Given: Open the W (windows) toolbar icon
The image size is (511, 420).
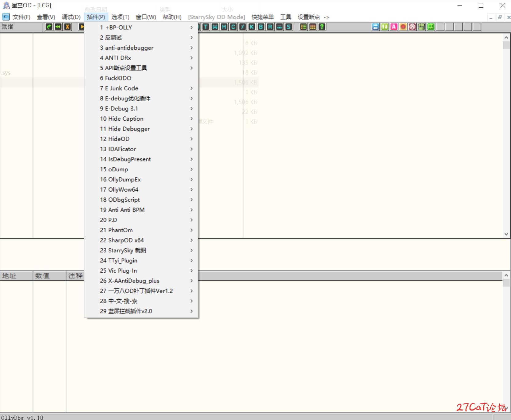Looking at the screenshot, I should point(215,27).
